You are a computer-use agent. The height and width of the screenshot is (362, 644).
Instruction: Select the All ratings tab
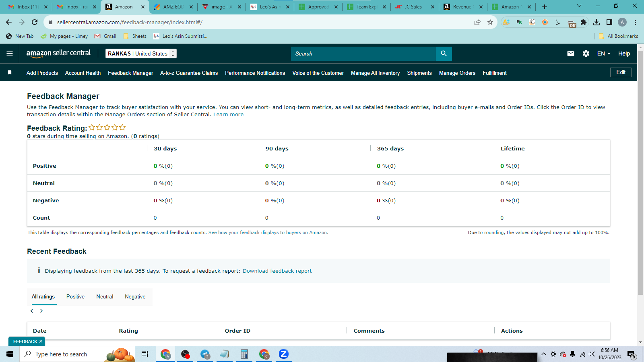pyautogui.click(x=43, y=297)
